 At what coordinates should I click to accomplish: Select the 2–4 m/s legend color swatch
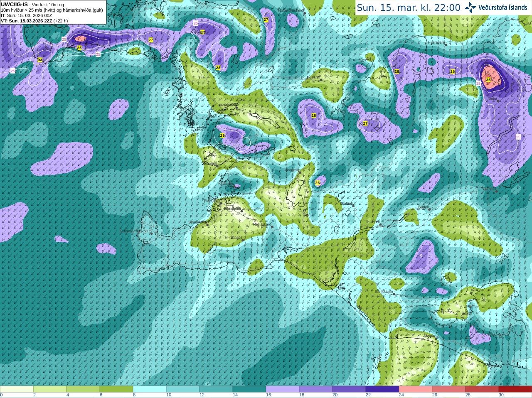tap(50, 389)
